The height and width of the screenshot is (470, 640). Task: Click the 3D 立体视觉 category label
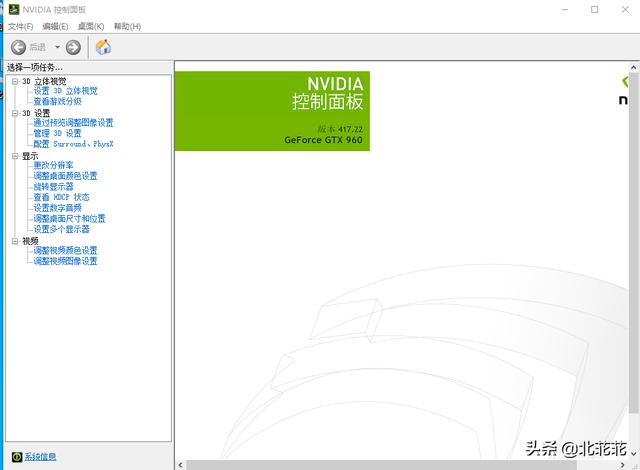coord(44,81)
